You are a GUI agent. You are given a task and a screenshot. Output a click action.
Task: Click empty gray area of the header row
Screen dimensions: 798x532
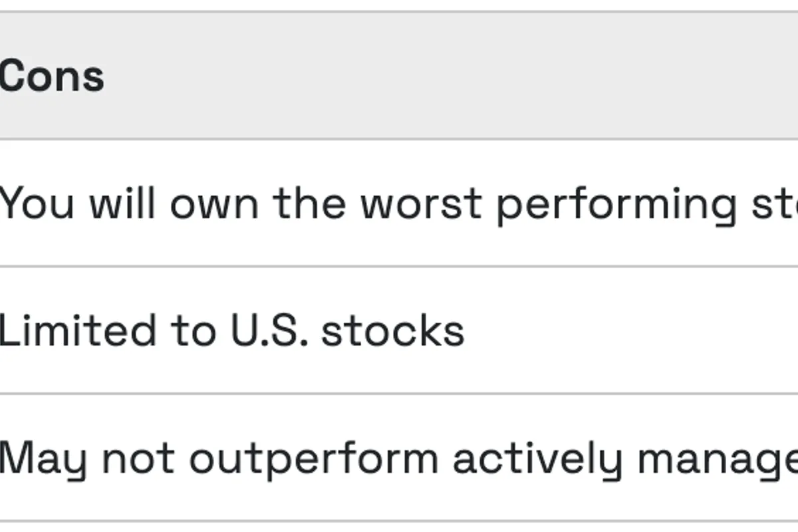pyautogui.click(x=465, y=76)
